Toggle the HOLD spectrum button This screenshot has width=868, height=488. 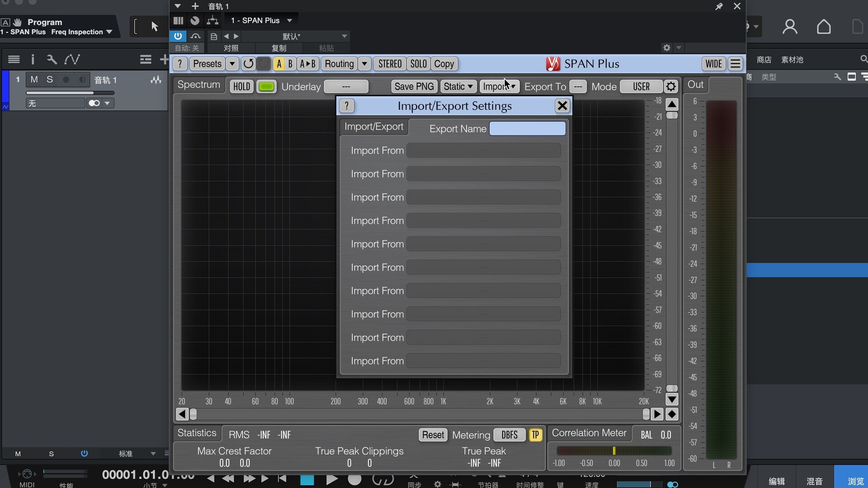click(241, 86)
